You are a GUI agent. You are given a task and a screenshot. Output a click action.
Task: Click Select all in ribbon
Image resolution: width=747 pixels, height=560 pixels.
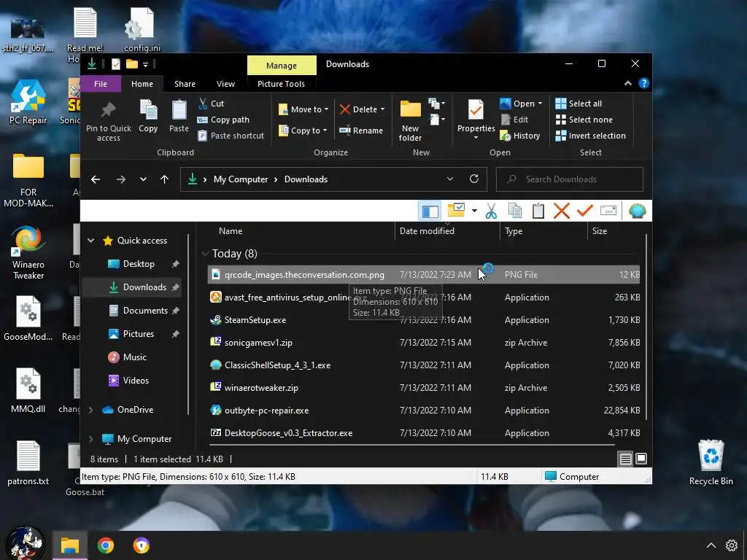[x=578, y=104]
